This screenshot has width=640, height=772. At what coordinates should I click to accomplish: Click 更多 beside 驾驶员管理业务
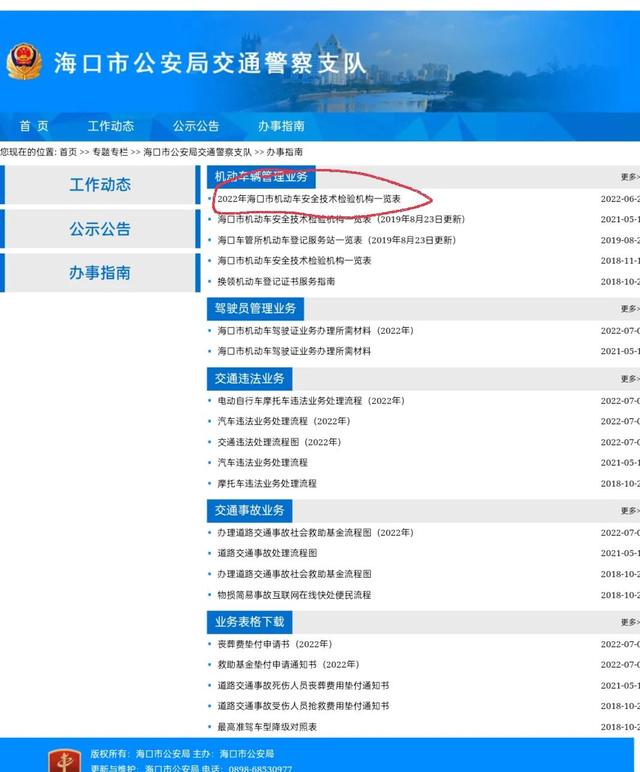point(630,309)
